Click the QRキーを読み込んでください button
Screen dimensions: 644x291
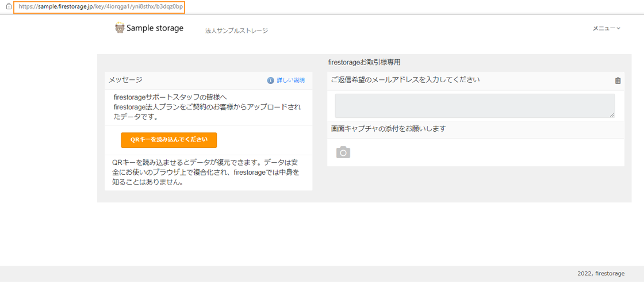click(169, 140)
